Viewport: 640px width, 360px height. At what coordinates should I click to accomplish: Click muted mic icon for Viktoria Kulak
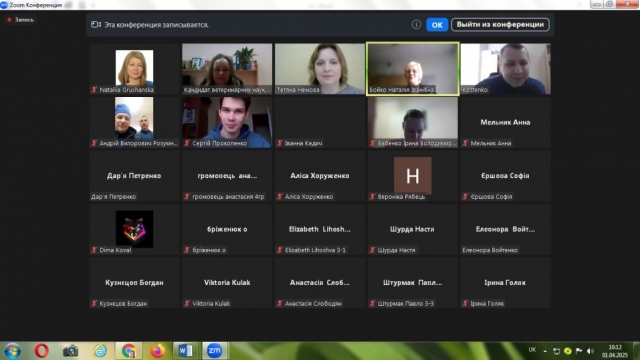tap(187, 304)
